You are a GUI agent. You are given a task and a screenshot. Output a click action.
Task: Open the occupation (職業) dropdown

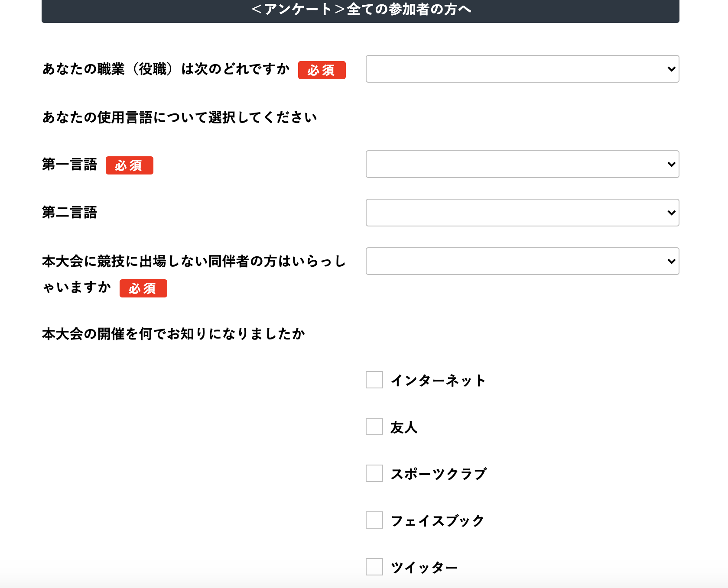coord(522,69)
